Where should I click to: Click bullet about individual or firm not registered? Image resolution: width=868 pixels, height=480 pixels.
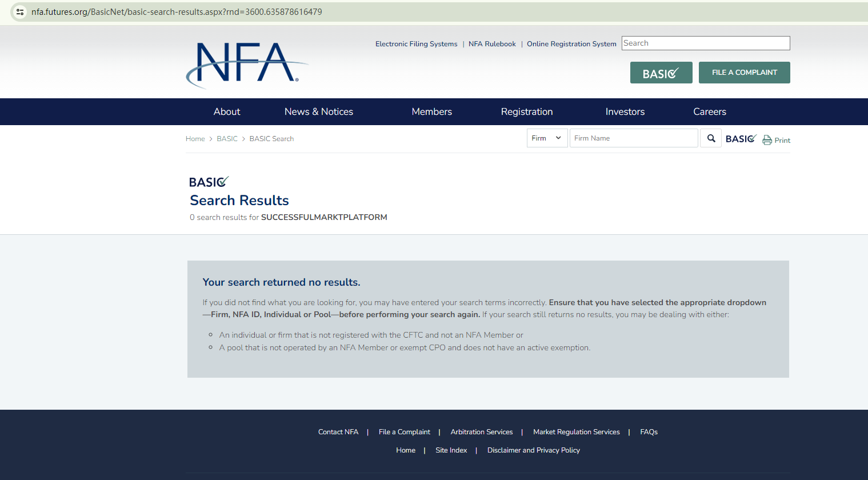point(371,335)
